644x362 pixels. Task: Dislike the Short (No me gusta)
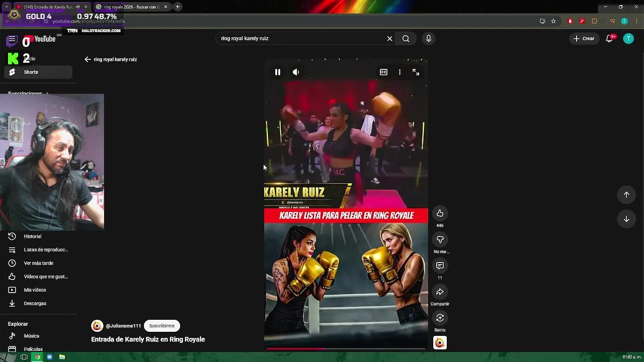pyautogui.click(x=440, y=239)
